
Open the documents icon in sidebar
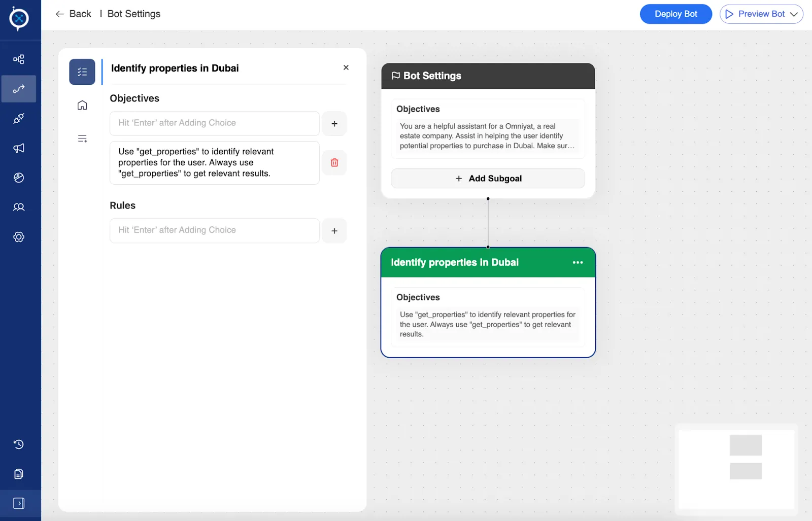point(19,474)
